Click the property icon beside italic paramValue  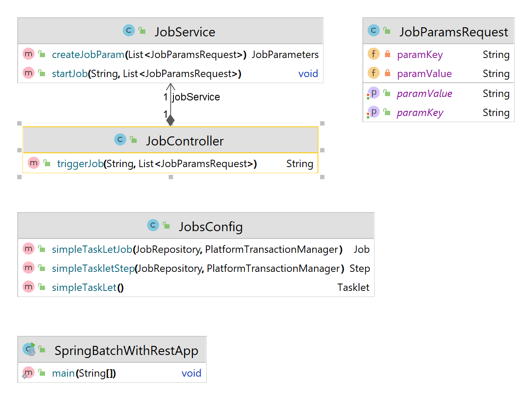(373, 93)
